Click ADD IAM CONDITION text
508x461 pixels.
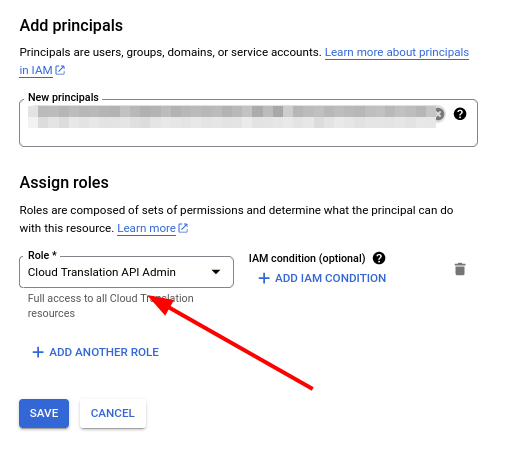point(330,278)
